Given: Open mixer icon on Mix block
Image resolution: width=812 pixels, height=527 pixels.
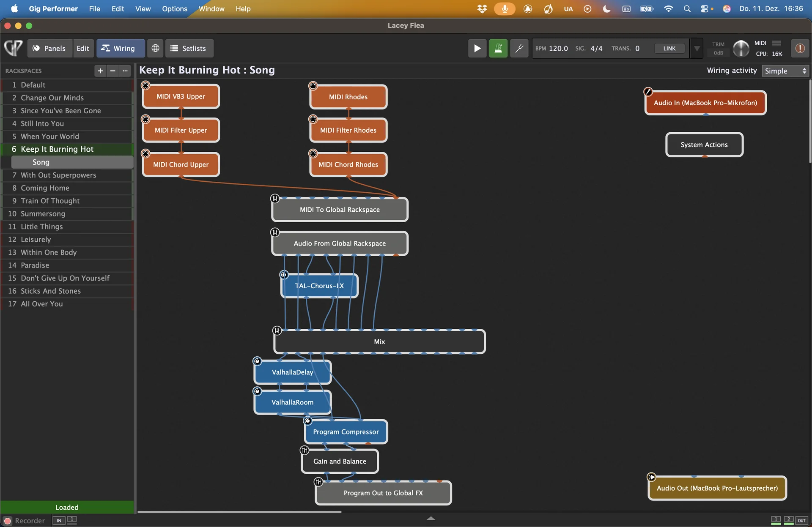Looking at the screenshot, I should [277, 330].
